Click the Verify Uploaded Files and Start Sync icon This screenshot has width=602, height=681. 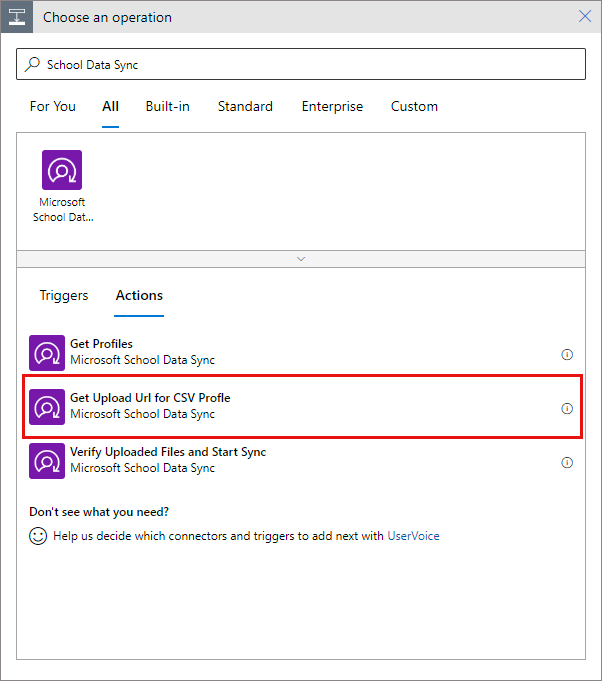47,461
